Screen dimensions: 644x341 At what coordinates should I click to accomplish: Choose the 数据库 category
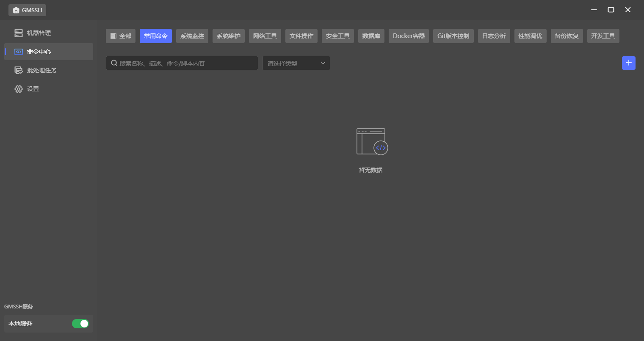[x=371, y=36]
